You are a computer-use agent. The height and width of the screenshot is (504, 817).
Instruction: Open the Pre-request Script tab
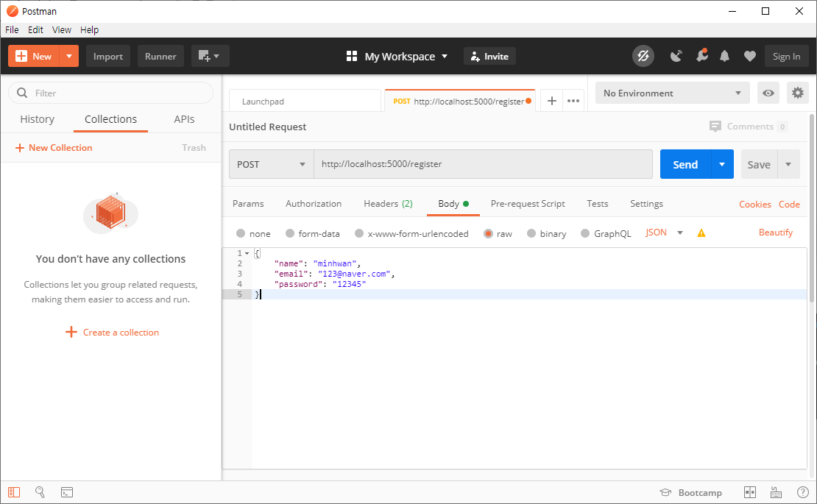pos(527,204)
